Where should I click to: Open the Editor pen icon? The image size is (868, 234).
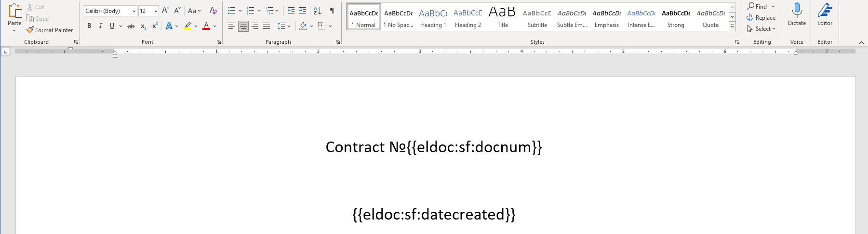(825, 10)
